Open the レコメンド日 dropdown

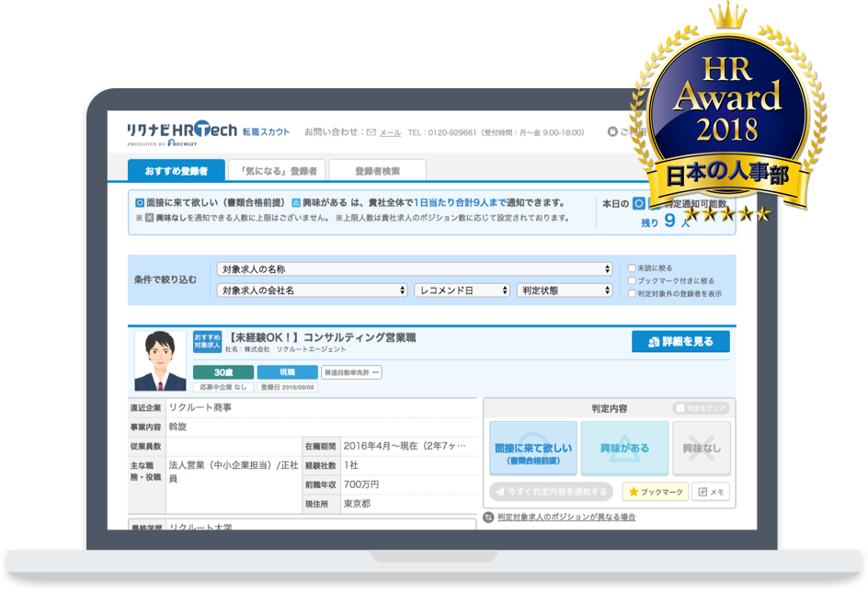point(462,290)
